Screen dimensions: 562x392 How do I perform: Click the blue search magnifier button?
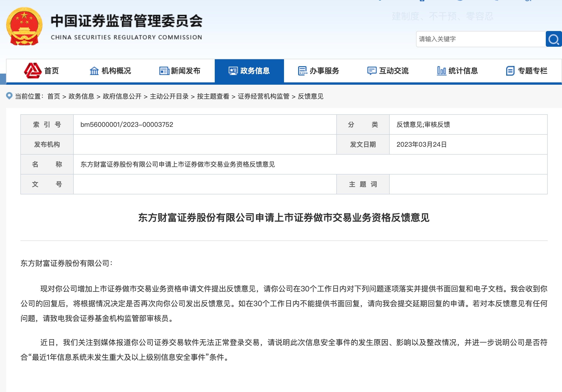point(553,39)
